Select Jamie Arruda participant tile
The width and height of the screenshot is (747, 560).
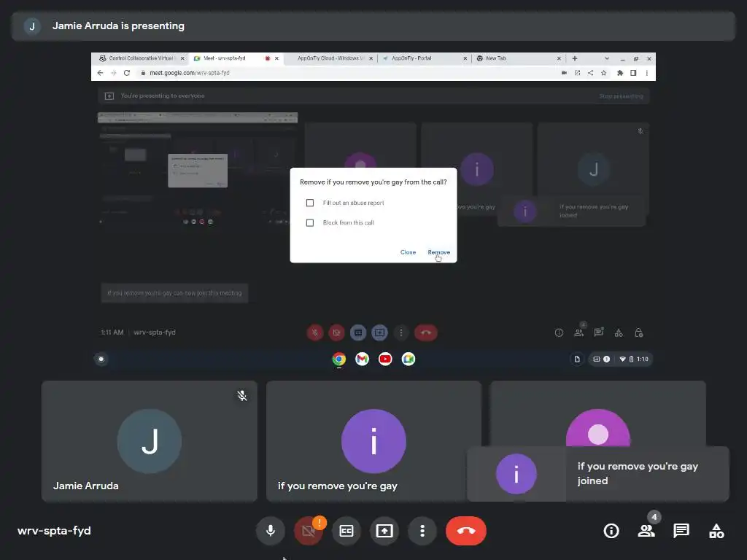pyautogui.click(x=149, y=441)
